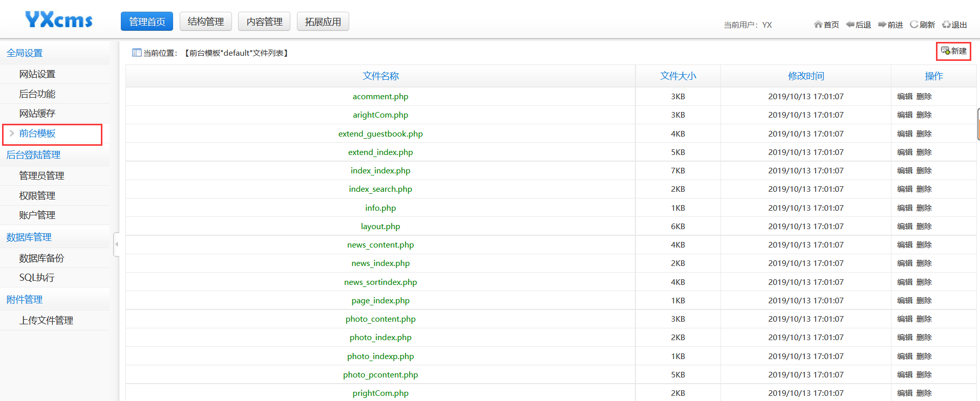
Task: Open the 拓展应用 tab
Action: (x=323, y=21)
